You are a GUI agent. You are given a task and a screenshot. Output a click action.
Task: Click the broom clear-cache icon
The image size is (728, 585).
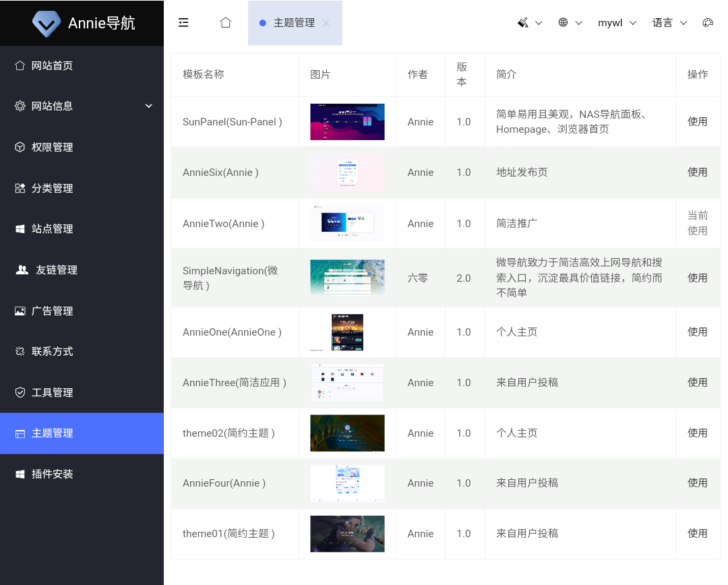click(523, 23)
